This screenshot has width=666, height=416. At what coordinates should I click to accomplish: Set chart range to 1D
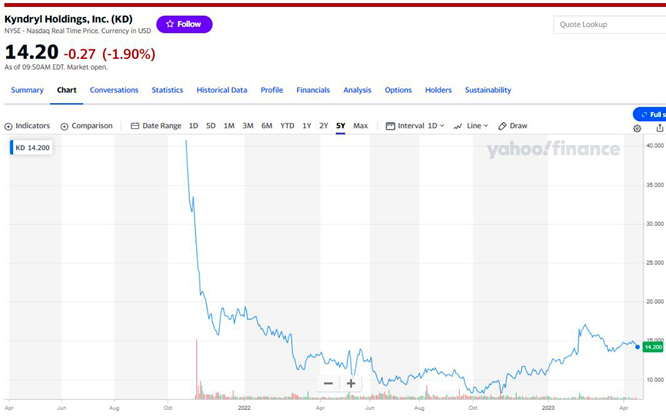pyautogui.click(x=193, y=126)
